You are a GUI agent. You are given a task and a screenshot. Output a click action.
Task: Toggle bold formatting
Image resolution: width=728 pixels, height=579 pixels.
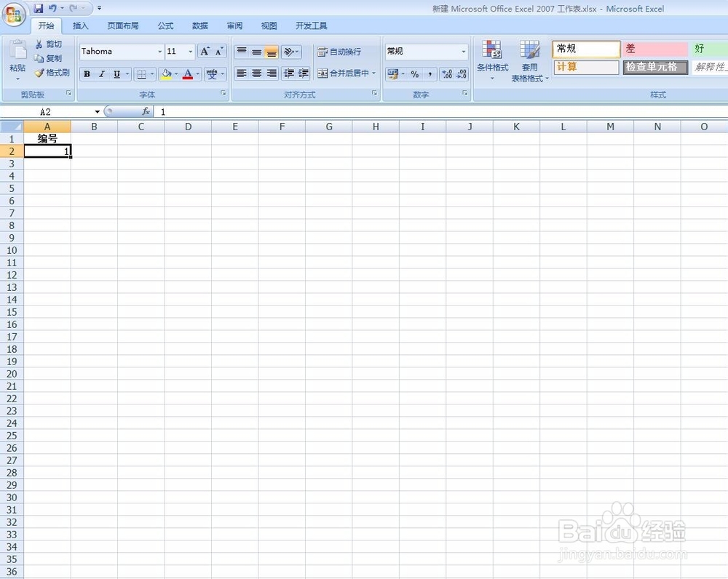[87, 73]
